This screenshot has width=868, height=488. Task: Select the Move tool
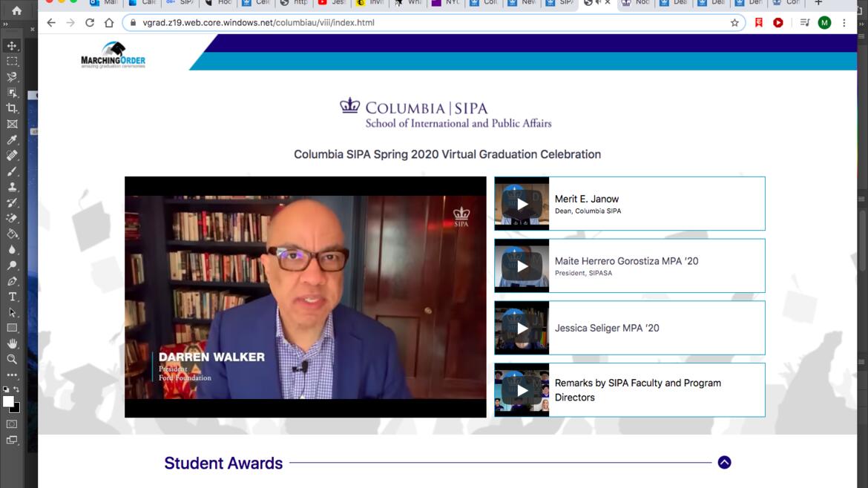point(11,44)
